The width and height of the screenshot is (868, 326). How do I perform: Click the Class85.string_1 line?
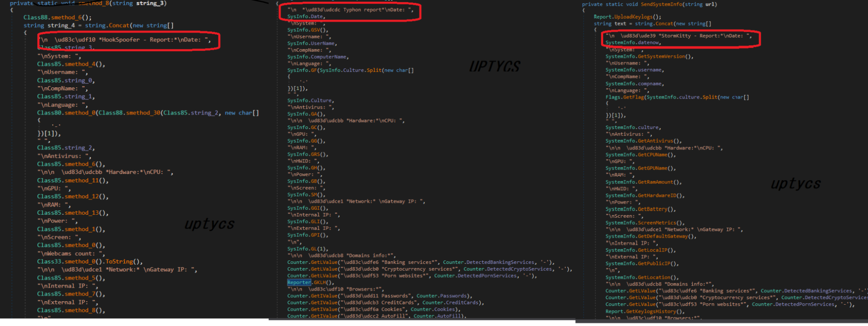pos(66,96)
